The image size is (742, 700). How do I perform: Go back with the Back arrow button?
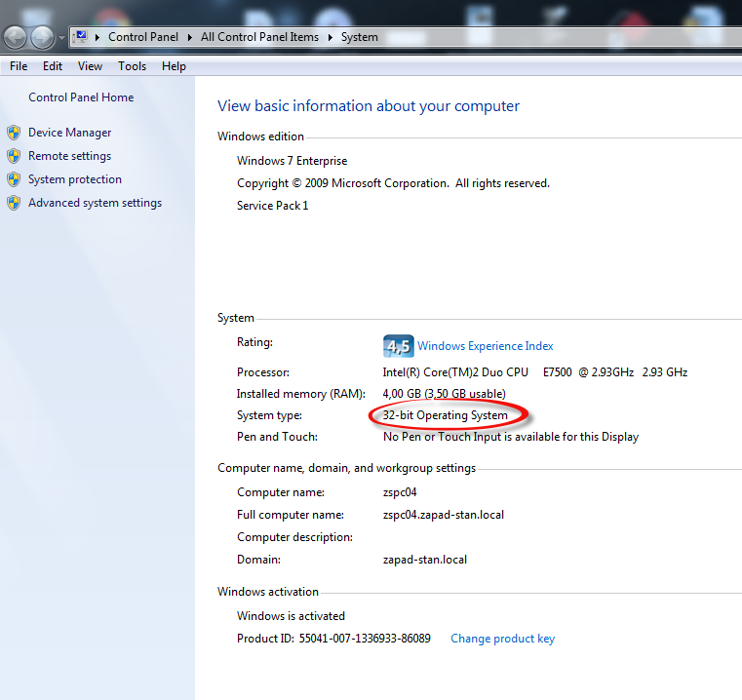click(x=15, y=37)
